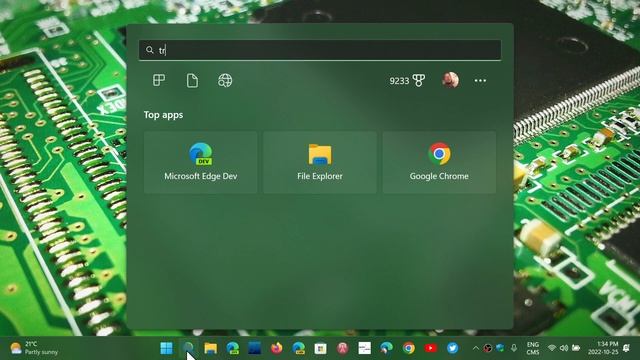
Task: Open the Wi-Fi network icon in tray
Action: [x=552, y=348]
